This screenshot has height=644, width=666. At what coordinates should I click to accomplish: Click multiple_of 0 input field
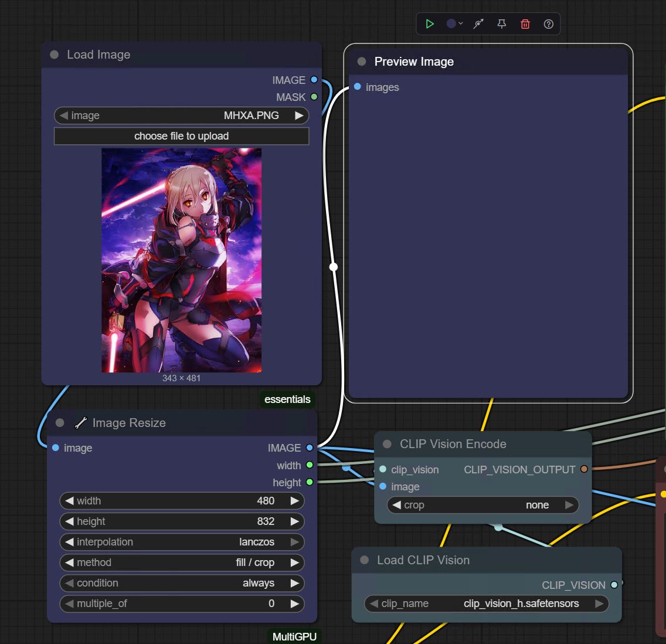(182, 604)
